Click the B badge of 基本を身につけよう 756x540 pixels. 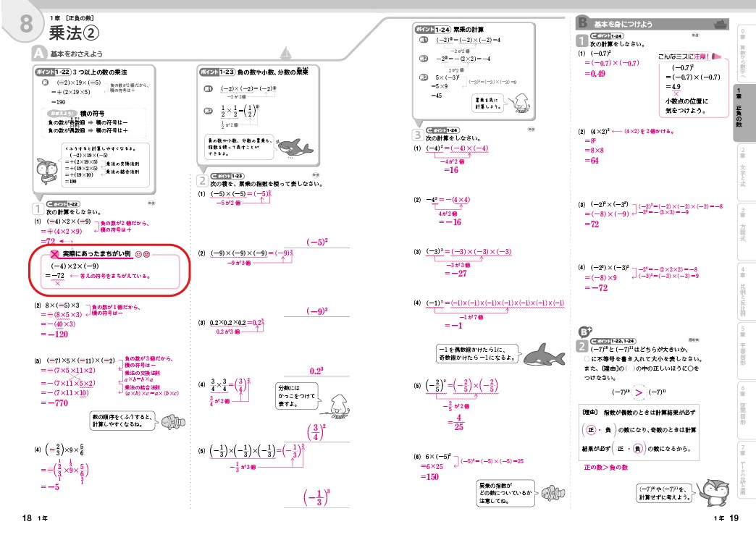(582, 22)
